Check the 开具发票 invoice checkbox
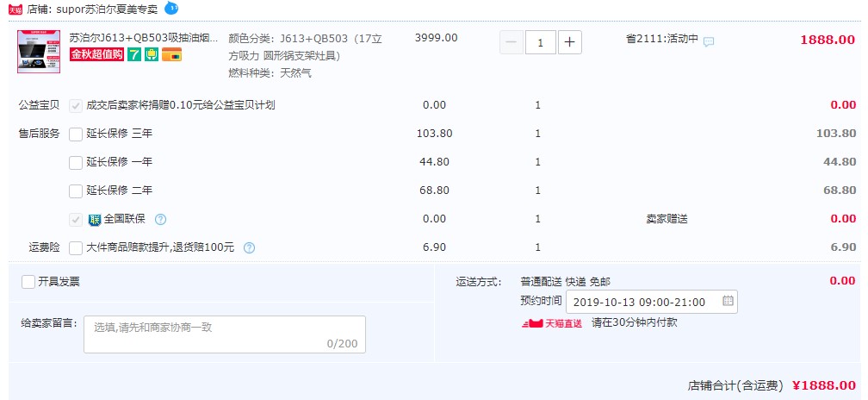Viewport: 868px width, 400px height. [28, 281]
